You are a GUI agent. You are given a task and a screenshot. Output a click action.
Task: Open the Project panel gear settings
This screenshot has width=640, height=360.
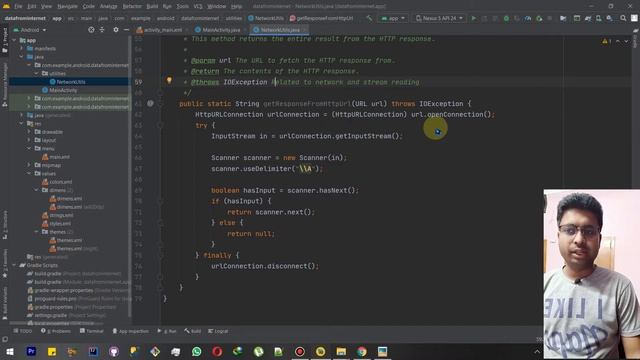point(116,30)
